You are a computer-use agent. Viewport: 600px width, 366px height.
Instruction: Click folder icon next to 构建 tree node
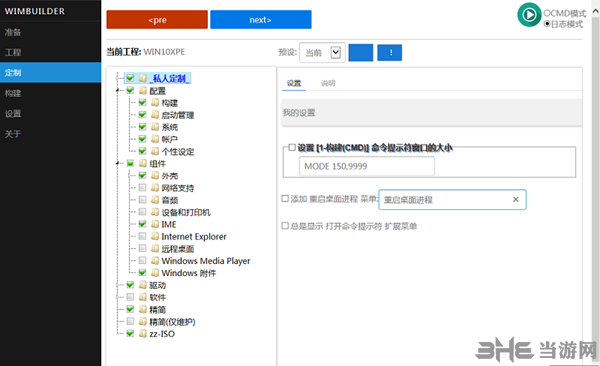coord(155,103)
